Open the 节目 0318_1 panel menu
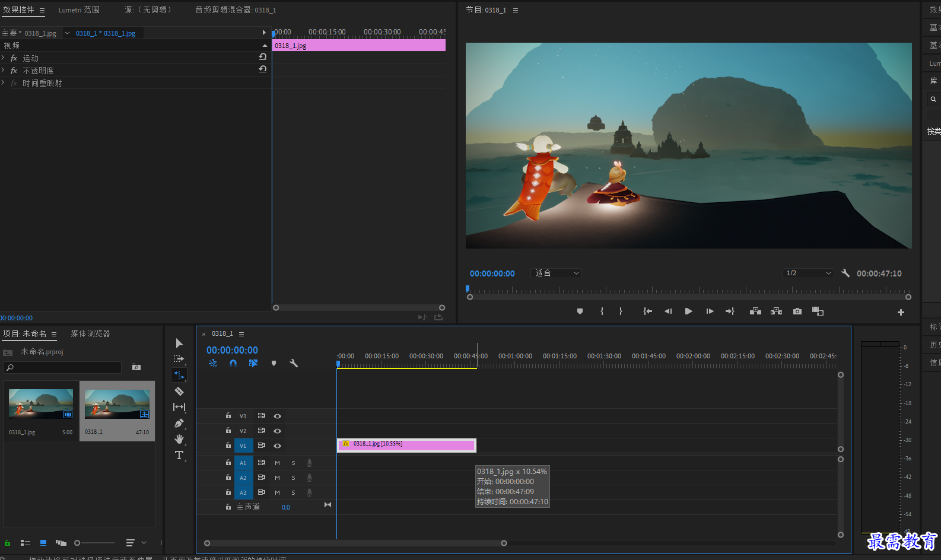The image size is (941, 560). point(516,10)
